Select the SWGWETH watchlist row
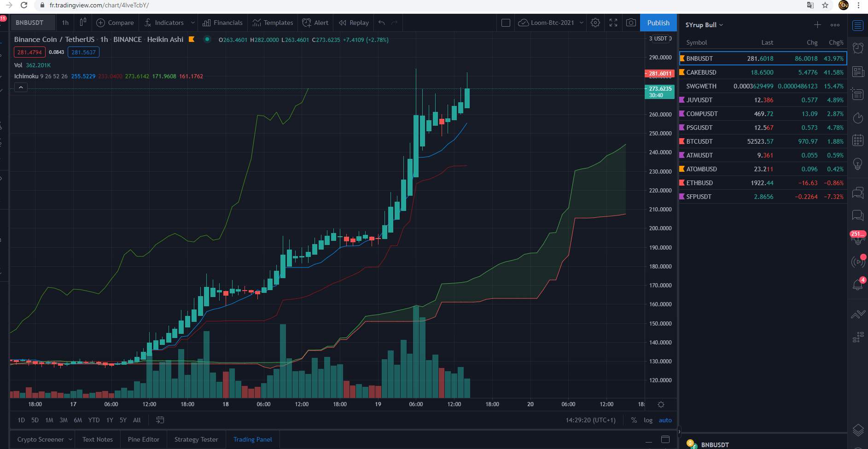Image resolution: width=868 pixels, height=449 pixels. pyautogui.click(x=763, y=86)
